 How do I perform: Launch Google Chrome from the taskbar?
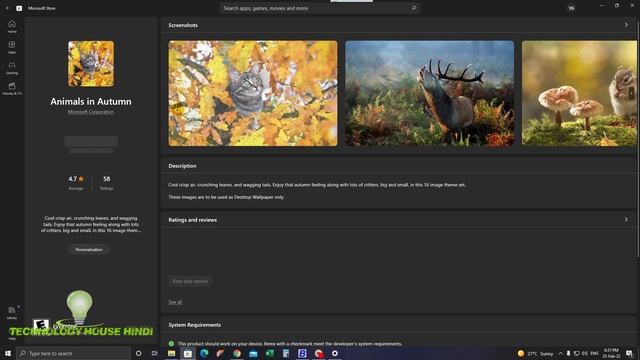pos(237,353)
